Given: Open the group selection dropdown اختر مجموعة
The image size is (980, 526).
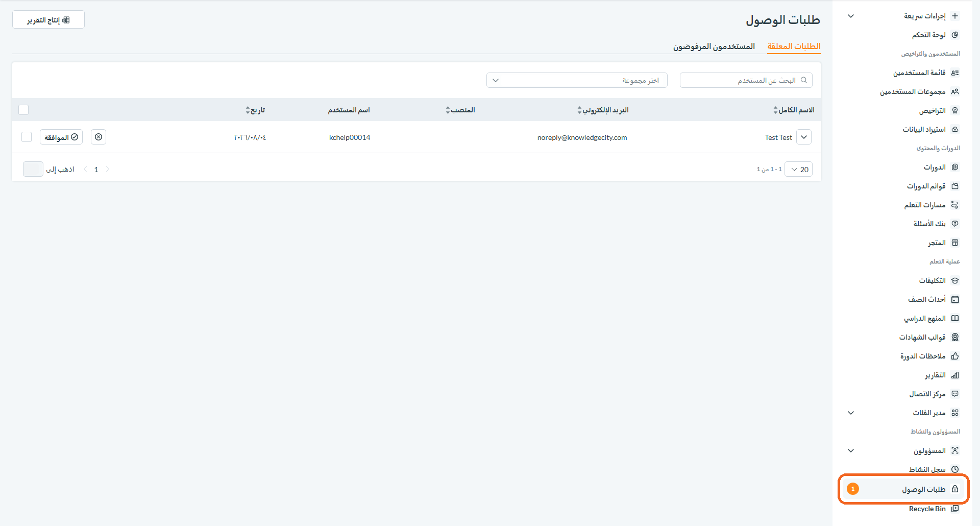Looking at the screenshot, I should click(x=577, y=80).
